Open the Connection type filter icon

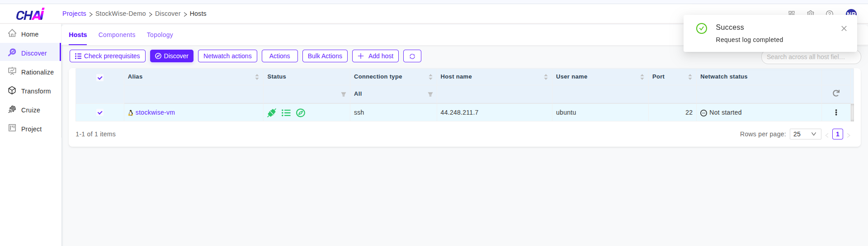(430, 94)
